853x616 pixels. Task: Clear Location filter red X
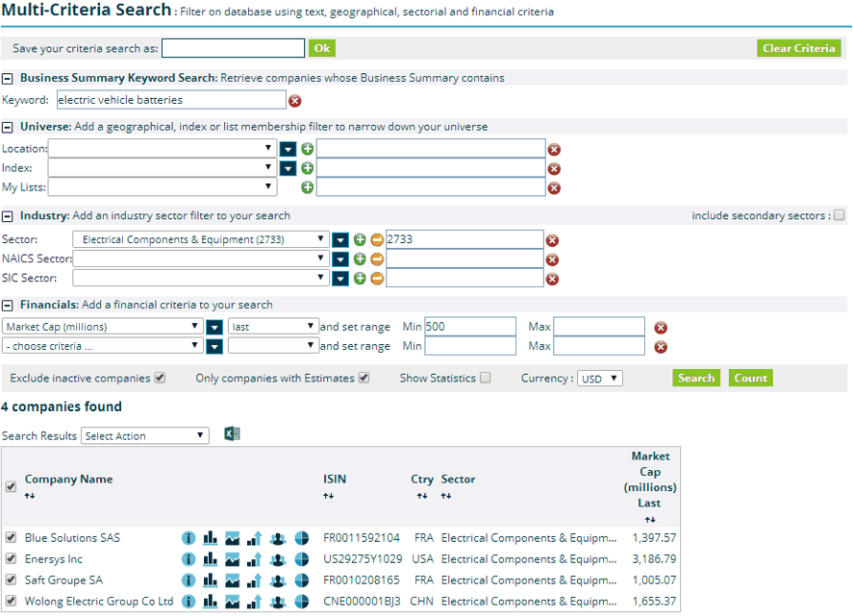[554, 150]
